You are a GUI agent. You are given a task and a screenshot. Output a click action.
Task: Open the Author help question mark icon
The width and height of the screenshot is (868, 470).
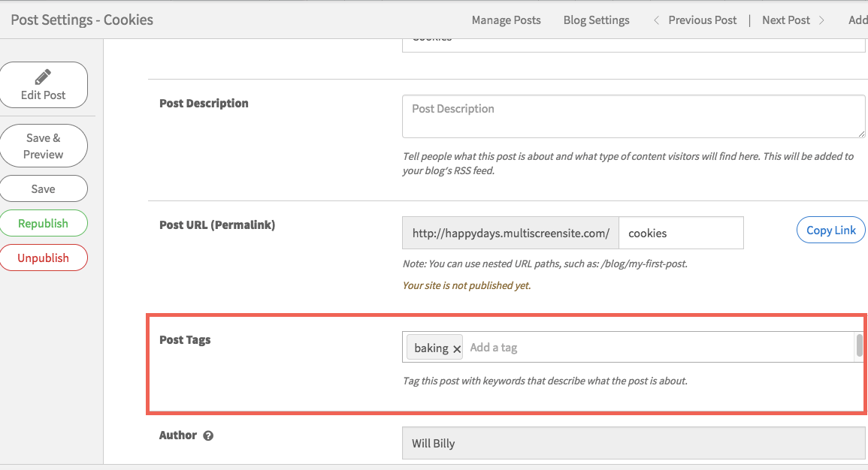point(208,435)
